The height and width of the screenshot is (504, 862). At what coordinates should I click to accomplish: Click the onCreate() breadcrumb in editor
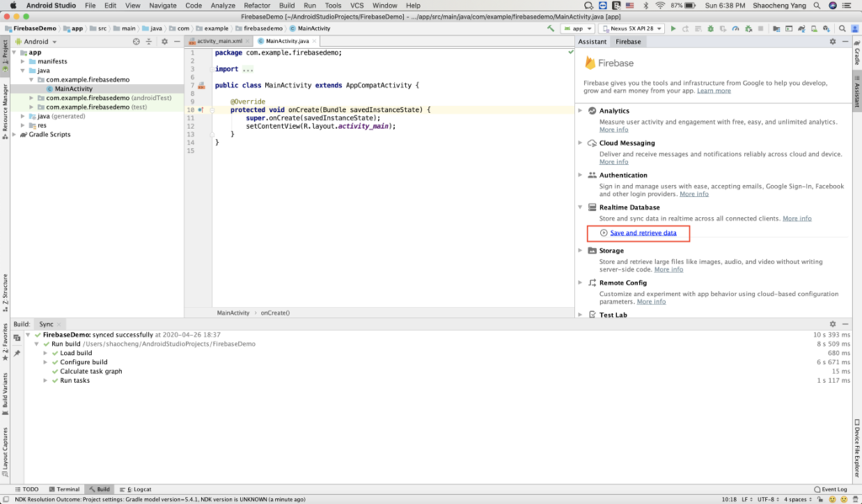(x=275, y=313)
